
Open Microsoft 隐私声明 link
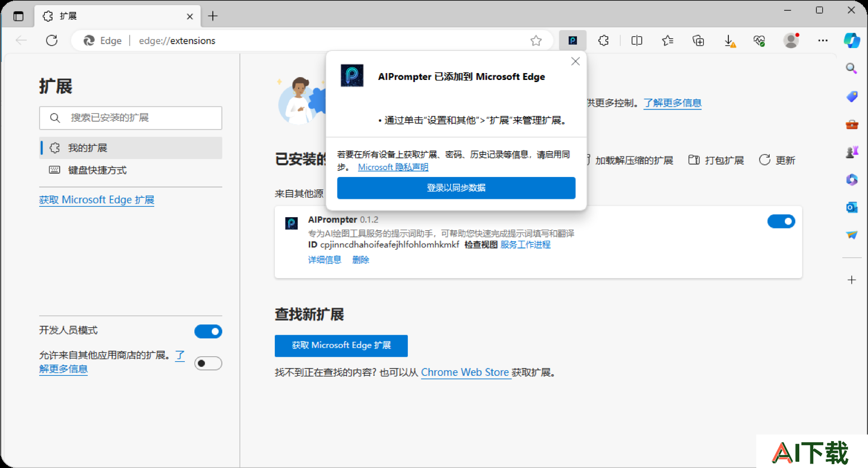[393, 167]
